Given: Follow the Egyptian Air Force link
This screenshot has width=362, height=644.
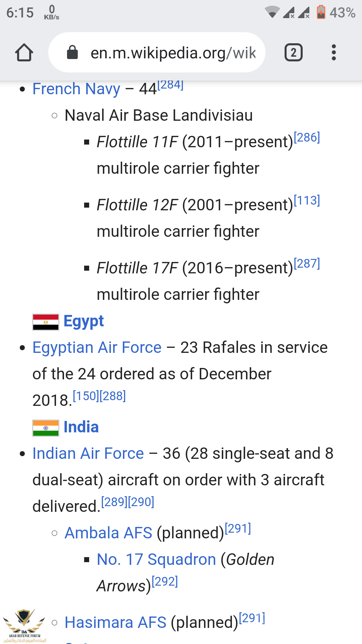Looking at the screenshot, I should pos(97,347).
